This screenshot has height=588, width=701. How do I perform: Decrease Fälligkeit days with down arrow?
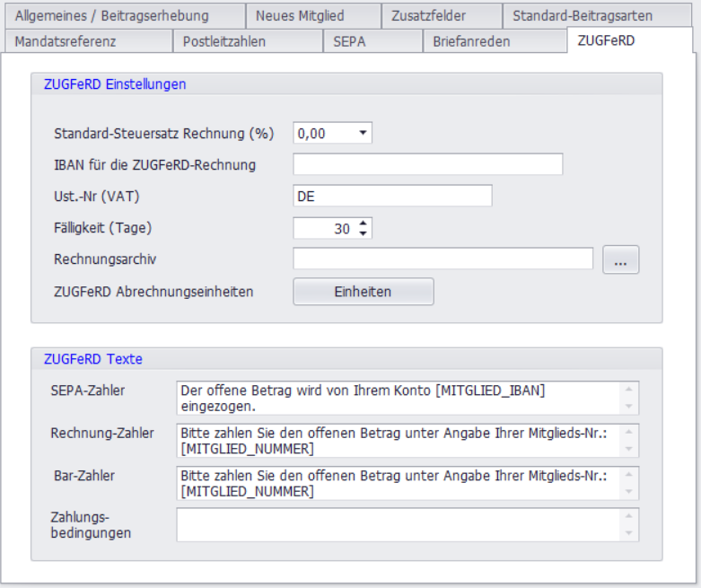363,233
